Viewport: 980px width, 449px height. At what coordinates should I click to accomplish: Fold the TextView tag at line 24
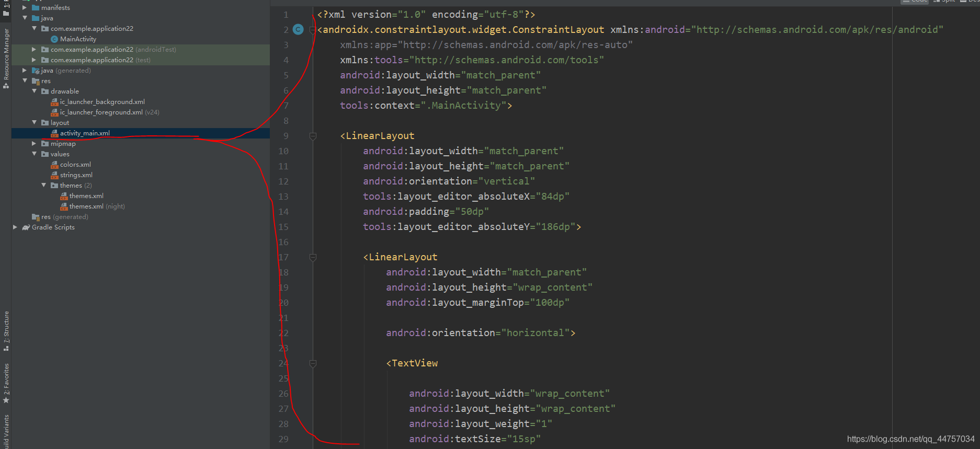pos(313,363)
